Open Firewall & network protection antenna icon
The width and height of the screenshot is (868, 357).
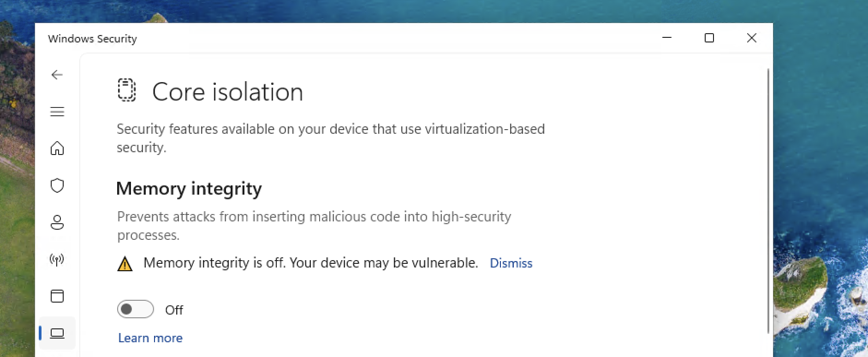click(57, 259)
